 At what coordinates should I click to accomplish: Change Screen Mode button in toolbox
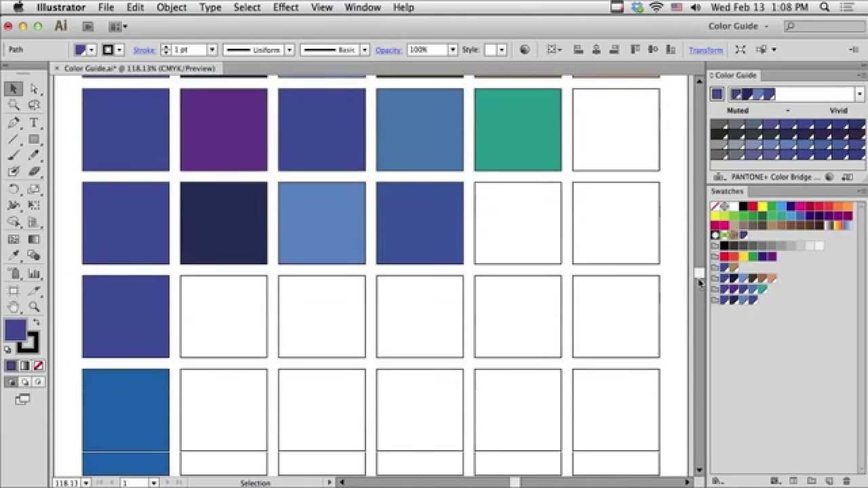coord(23,400)
